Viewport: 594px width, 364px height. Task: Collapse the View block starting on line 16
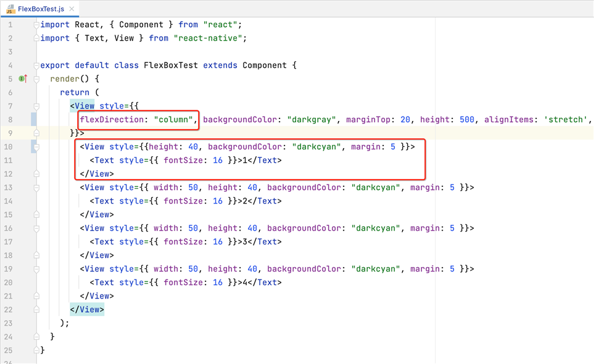click(36, 228)
